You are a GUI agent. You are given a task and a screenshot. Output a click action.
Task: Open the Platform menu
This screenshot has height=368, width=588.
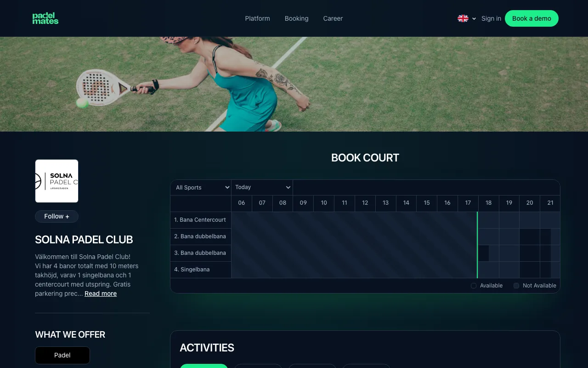257,18
